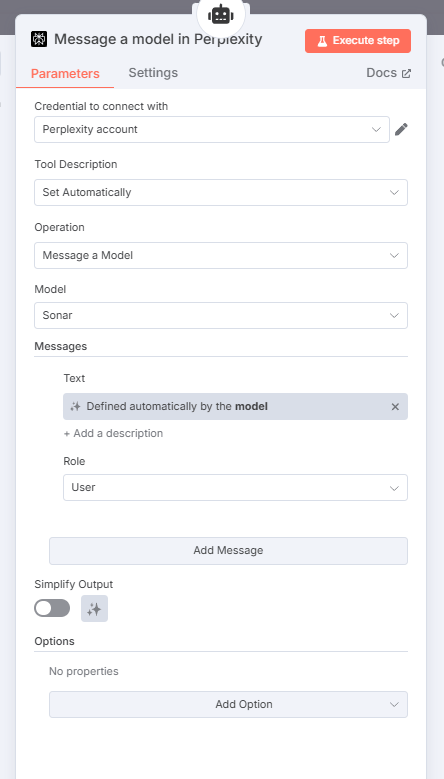The image size is (444, 779).
Task: Click the Add a description link
Action: (x=113, y=433)
